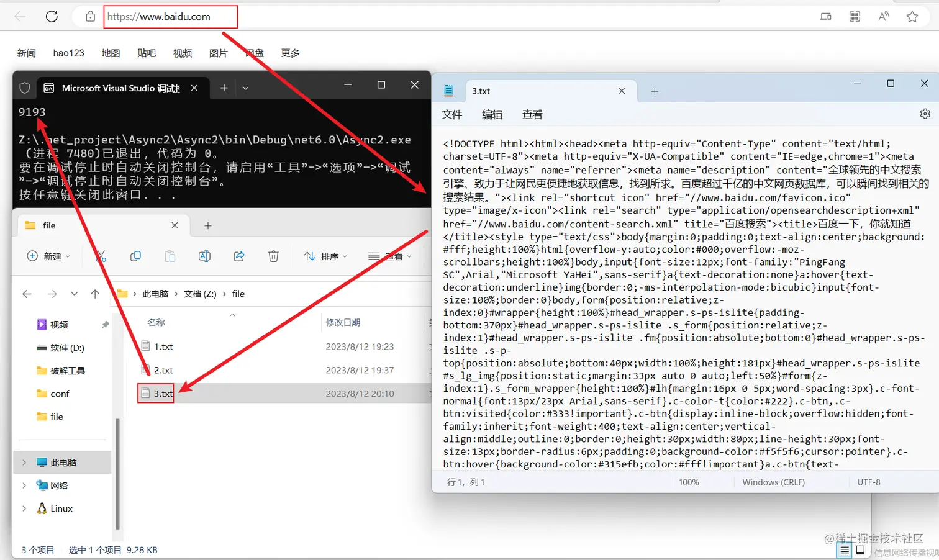The width and height of the screenshot is (939, 560).
Task: Click the shield icon in console window
Action: 25,88
